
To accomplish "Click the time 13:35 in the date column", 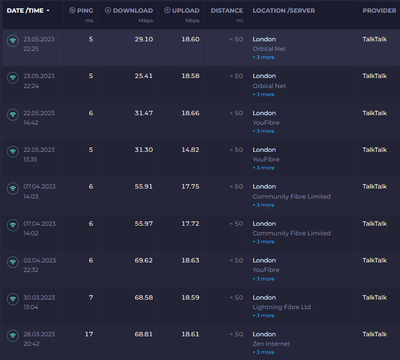I will click(30, 159).
